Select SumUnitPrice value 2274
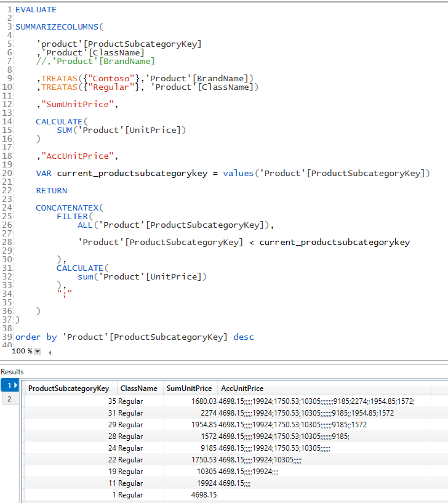The height and width of the screenshot is (503, 448). pos(191,413)
